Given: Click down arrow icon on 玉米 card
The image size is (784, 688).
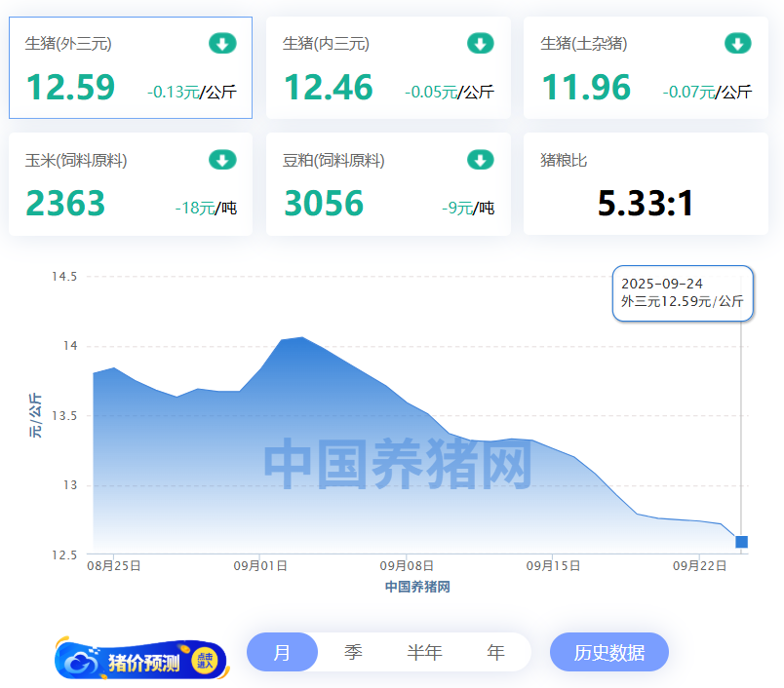Looking at the screenshot, I should coord(222,160).
